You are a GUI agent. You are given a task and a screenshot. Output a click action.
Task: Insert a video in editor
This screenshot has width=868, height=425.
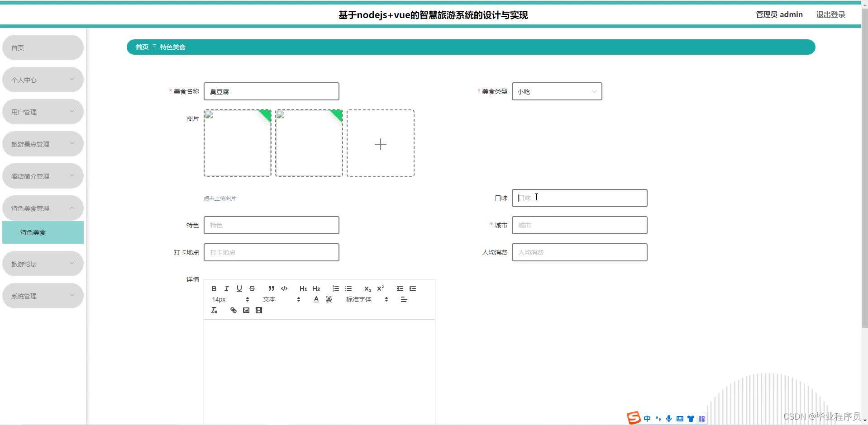[259, 310]
